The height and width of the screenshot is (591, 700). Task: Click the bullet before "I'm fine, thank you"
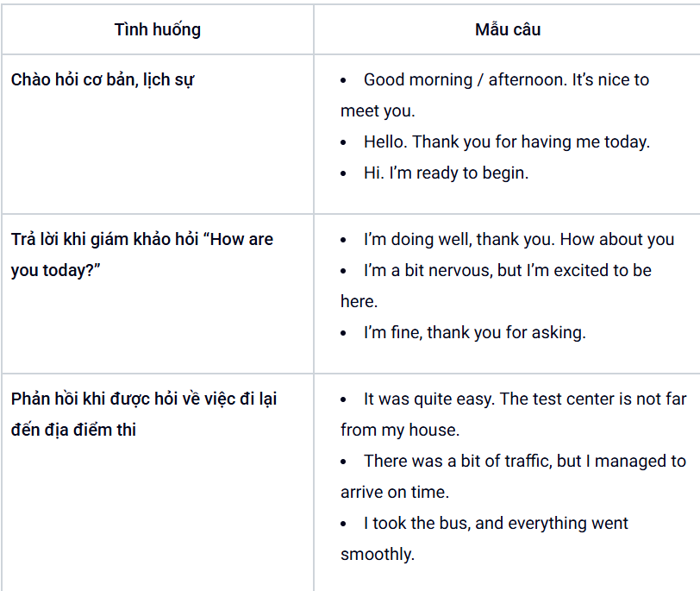[344, 332]
